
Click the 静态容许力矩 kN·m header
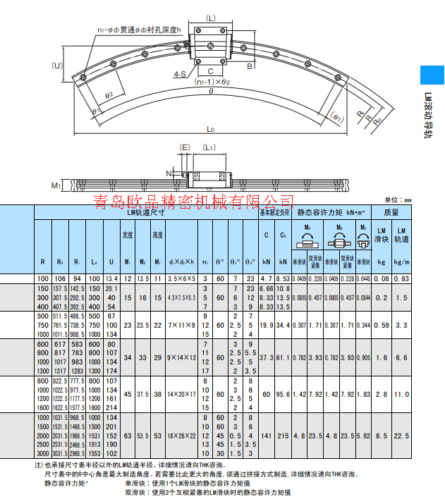point(331,212)
